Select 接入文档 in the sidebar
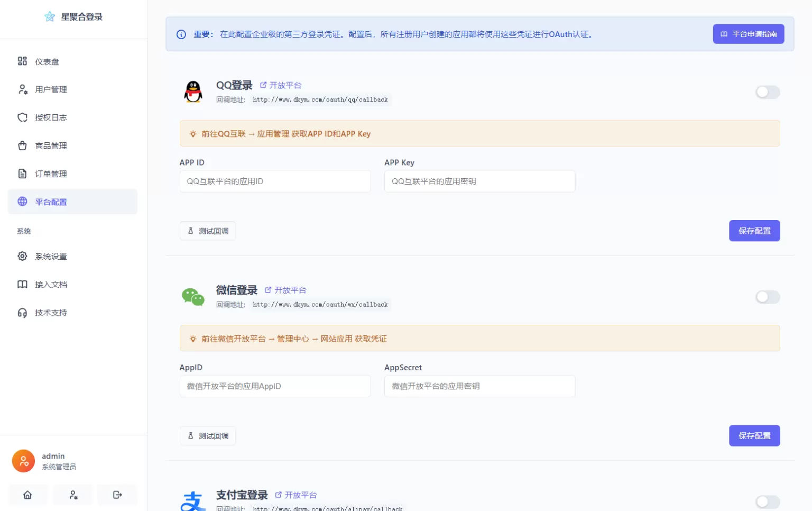Image resolution: width=812 pixels, height=511 pixels. (51, 285)
